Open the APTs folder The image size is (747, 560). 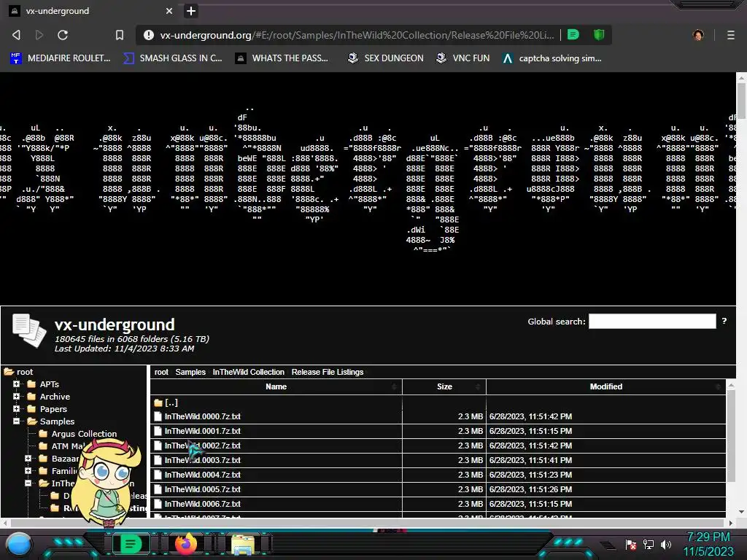click(x=49, y=384)
